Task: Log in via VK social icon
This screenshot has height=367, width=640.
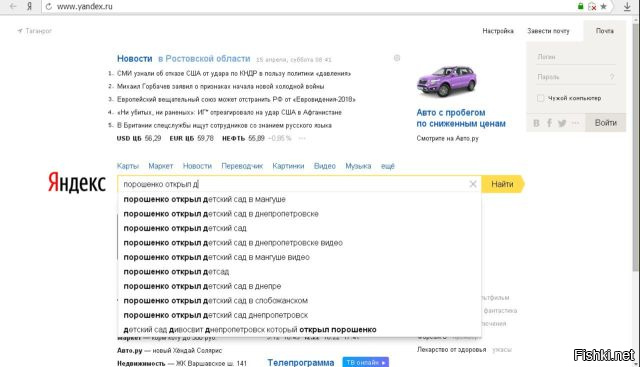Action: click(536, 123)
